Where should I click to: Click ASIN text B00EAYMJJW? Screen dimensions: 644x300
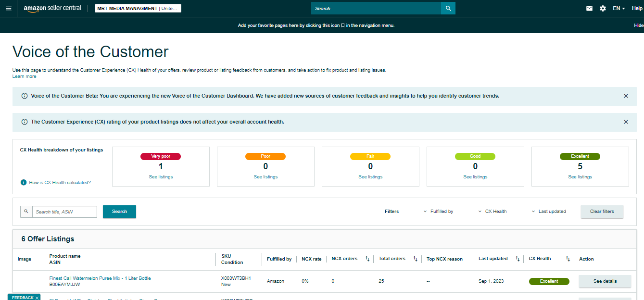[x=65, y=285]
